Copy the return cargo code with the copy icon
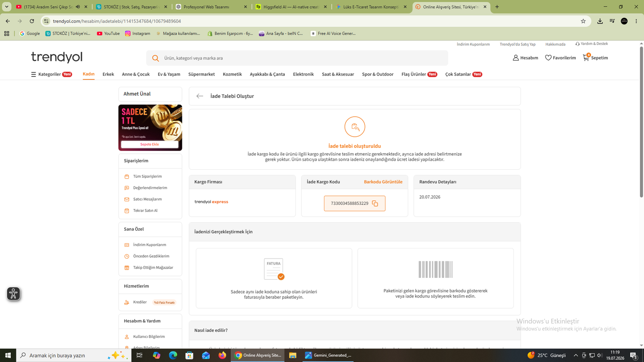 375,203
